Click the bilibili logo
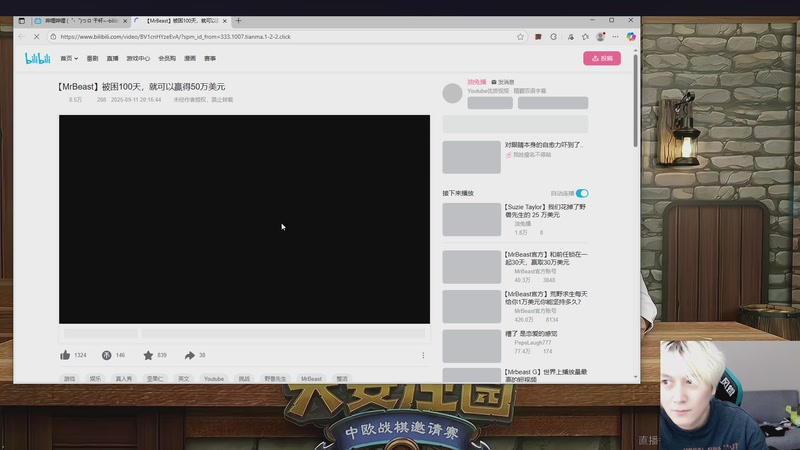 tap(38, 58)
